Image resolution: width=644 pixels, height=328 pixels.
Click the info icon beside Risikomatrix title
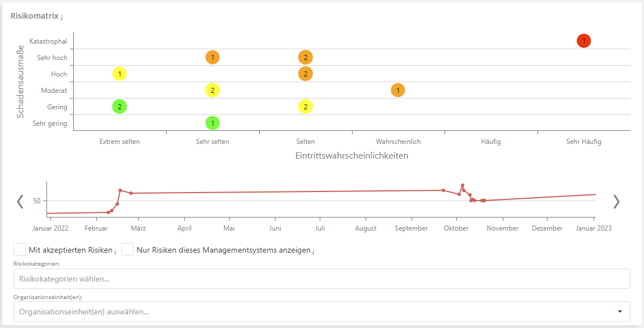(x=61, y=18)
